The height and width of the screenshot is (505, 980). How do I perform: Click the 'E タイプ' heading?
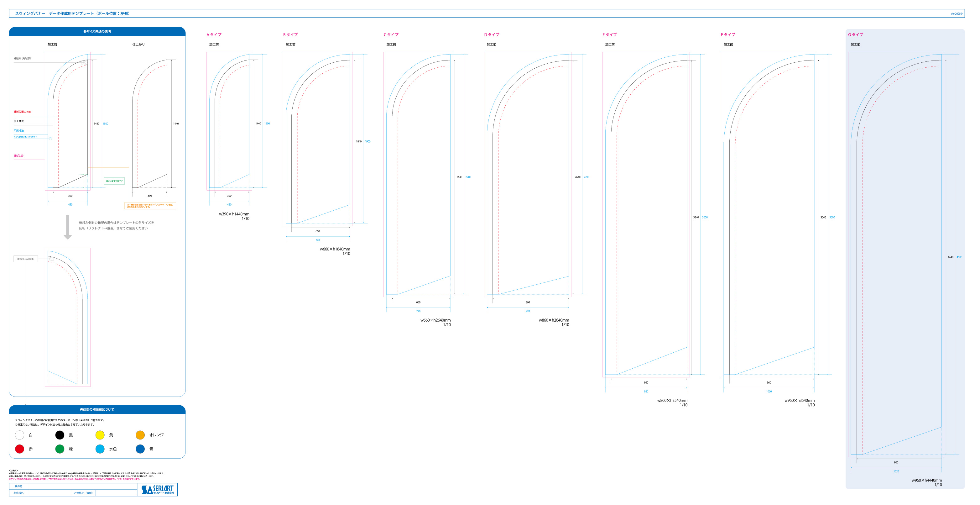[x=609, y=34]
